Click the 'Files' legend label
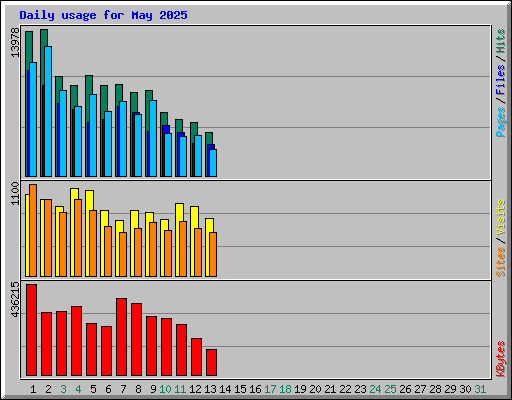512x400 pixels. point(500,80)
